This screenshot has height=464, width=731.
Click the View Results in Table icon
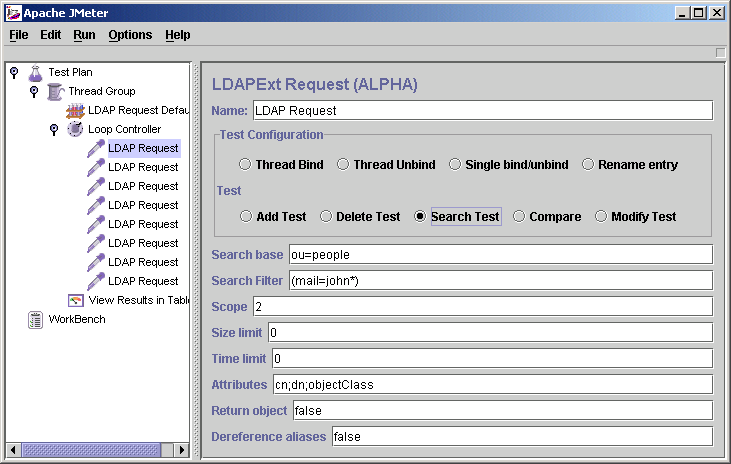[75, 300]
